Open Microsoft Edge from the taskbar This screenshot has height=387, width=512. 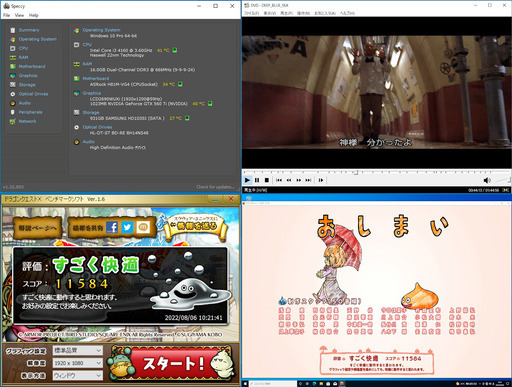click(314, 384)
